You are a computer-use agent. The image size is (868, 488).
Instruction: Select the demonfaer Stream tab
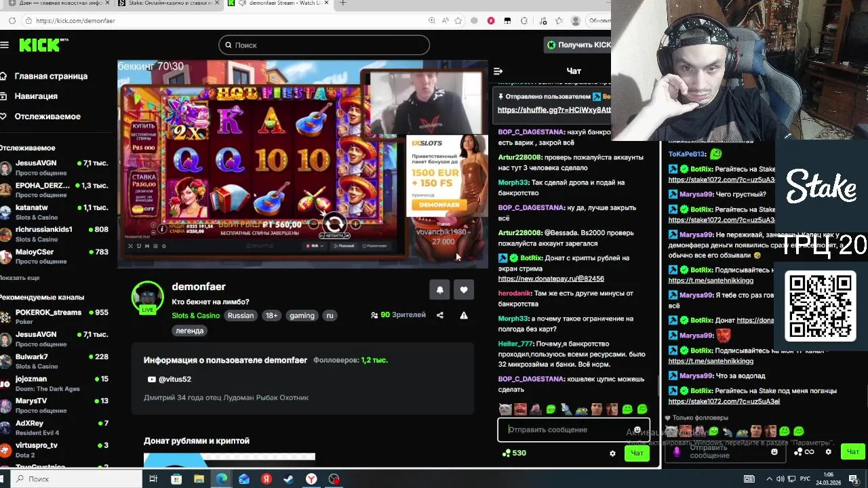[x=278, y=3]
